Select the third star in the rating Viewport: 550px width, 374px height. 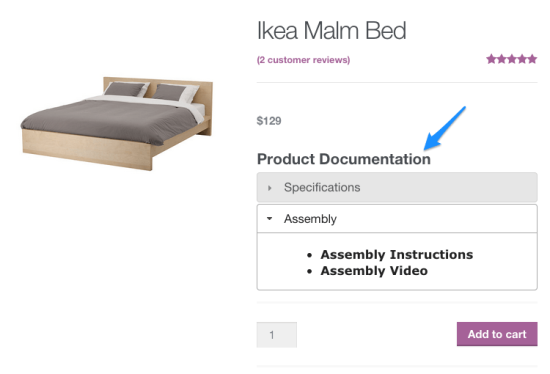point(512,59)
